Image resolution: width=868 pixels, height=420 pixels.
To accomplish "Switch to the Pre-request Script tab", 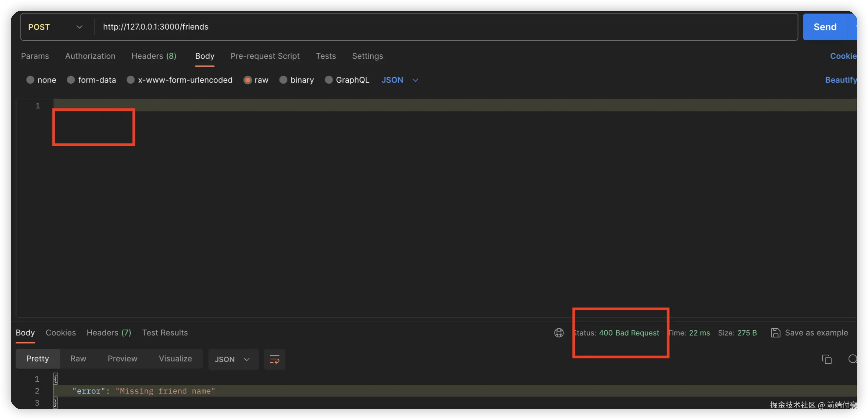I will 265,56.
